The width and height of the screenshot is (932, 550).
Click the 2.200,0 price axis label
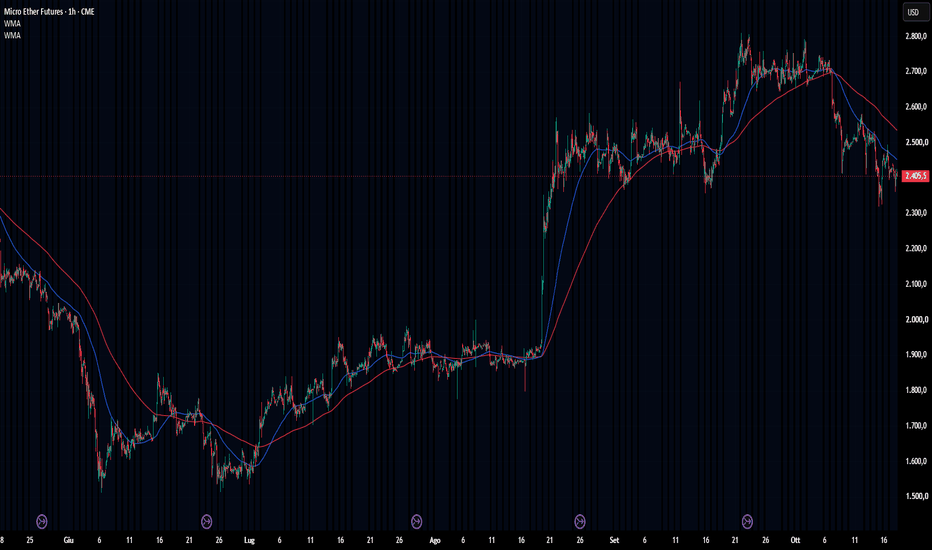click(x=916, y=249)
